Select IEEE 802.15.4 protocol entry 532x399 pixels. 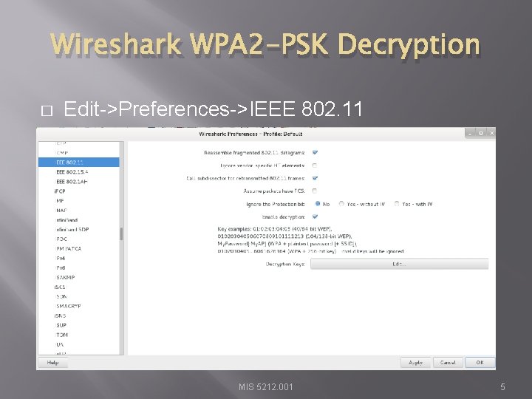[79, 172]
